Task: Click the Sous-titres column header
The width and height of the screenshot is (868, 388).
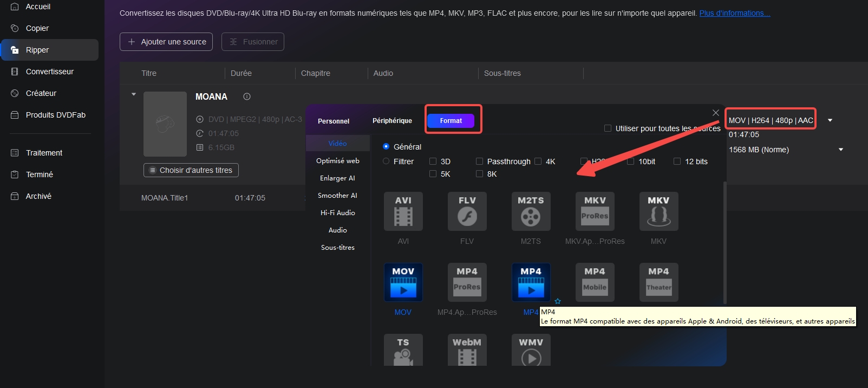Action: coord(502,73)
